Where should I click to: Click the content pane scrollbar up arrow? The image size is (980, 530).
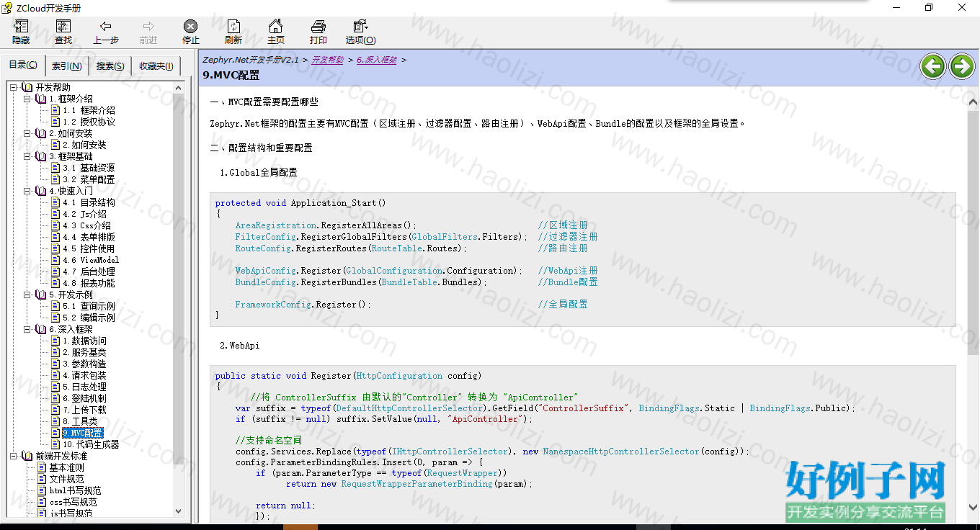[x=973, y=102]
